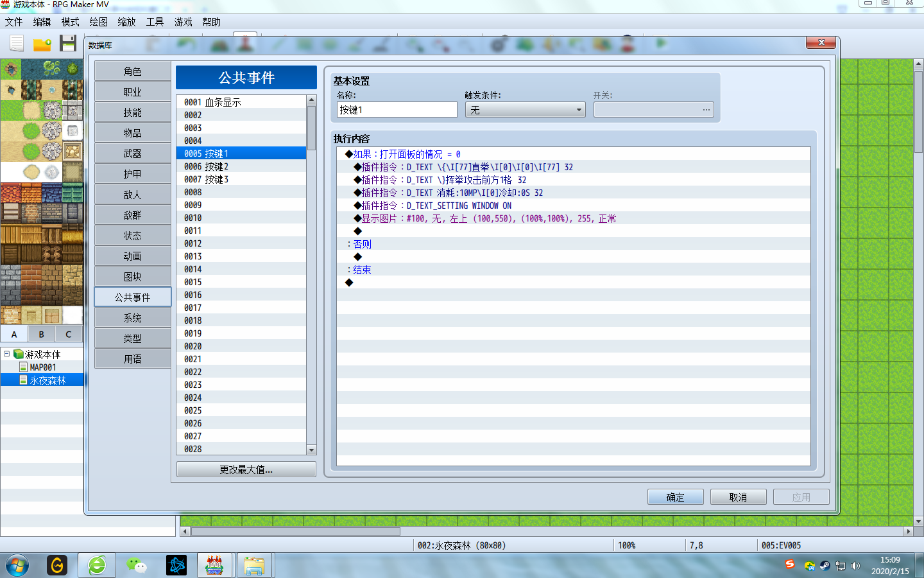
Task: Switch to tileset tab C
Action: 69,334
